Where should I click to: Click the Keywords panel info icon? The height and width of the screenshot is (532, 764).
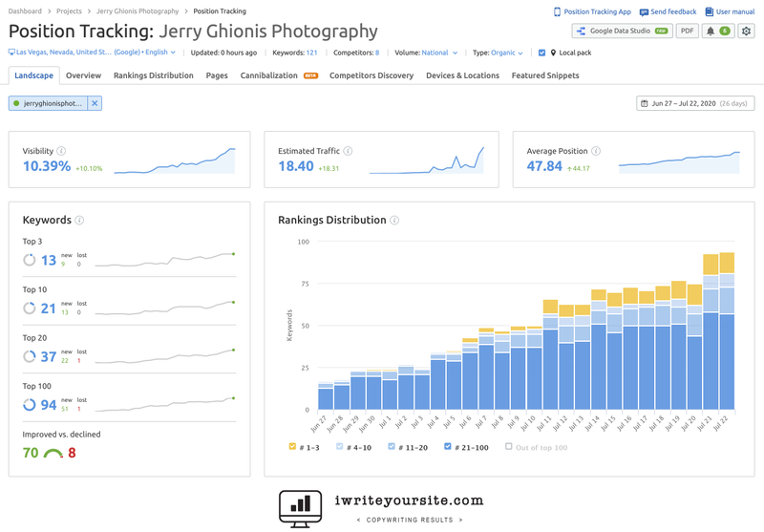tap(79, 221)
